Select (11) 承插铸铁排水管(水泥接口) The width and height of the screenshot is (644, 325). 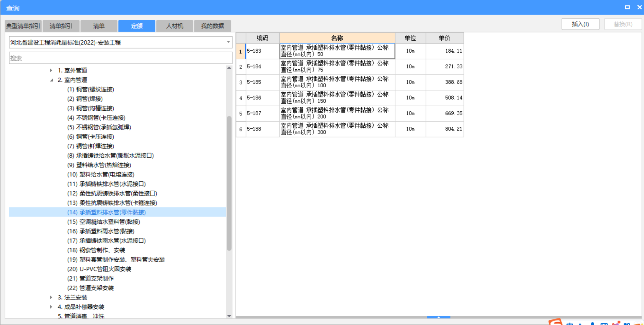click(106, 184)
